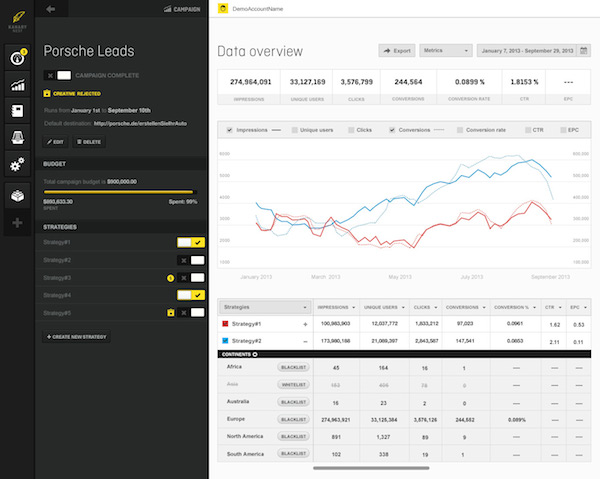The height and width of the screenshot is (479, 600).
Task: Click the Strategy#3 yellow warning badge
Action: click(171, 278)
